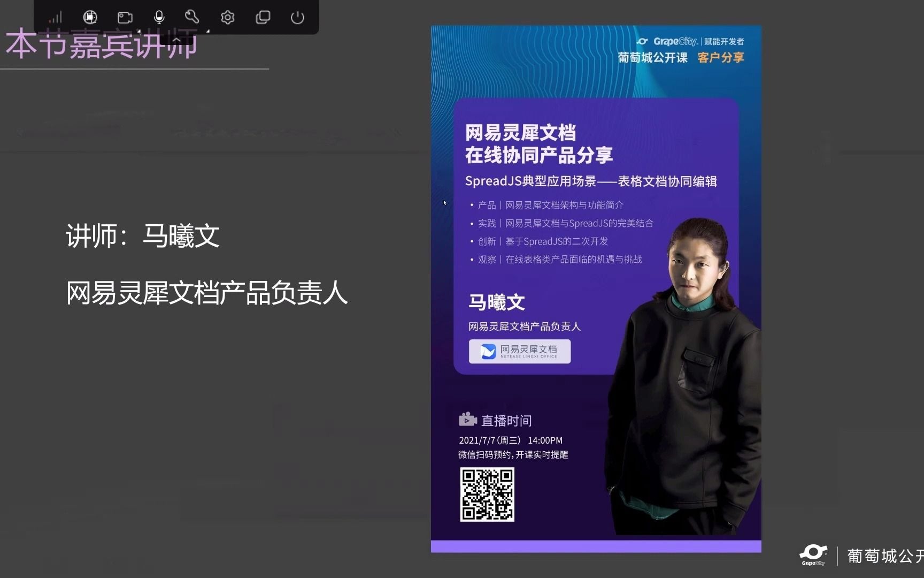Click the bullet '实践｜网易灵犀文档与SpreadJS的完美结合'
Viewport: 924px width, 578px height.
point(566,223)
